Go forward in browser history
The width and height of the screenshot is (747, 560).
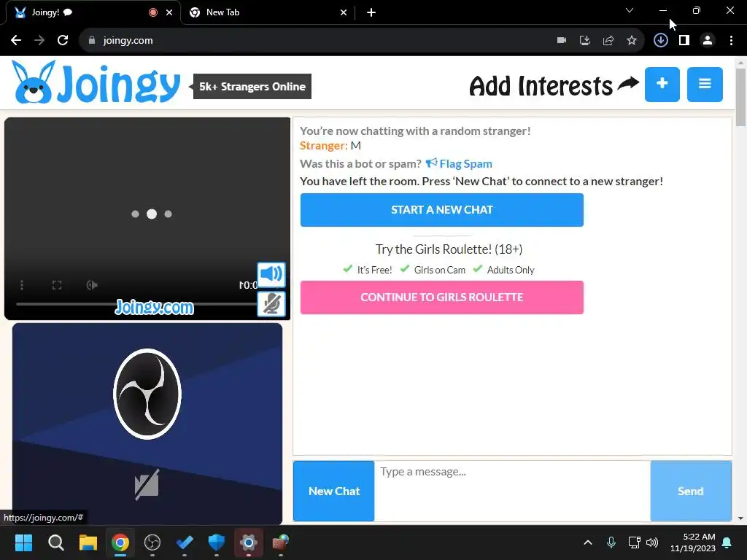point(39,41)
